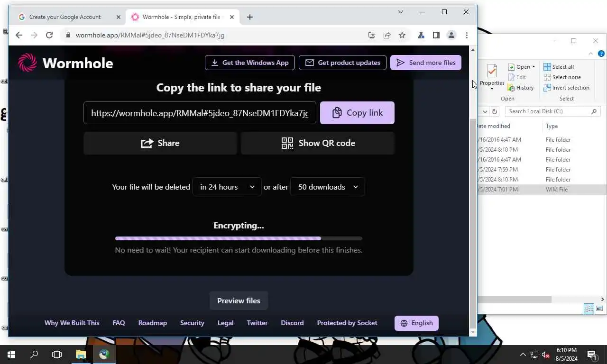
Task: Click Get product updates button
Action: (342, 63)
